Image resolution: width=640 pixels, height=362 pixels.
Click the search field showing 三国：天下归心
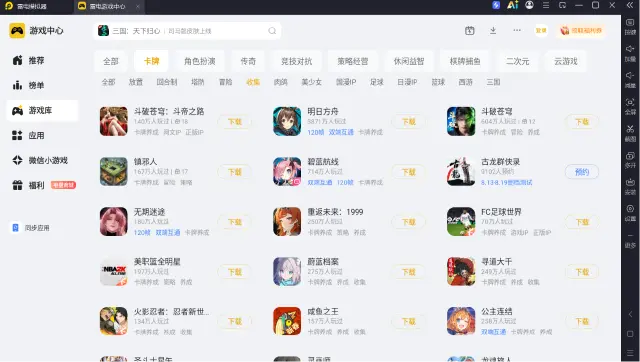tap(187, 31)
